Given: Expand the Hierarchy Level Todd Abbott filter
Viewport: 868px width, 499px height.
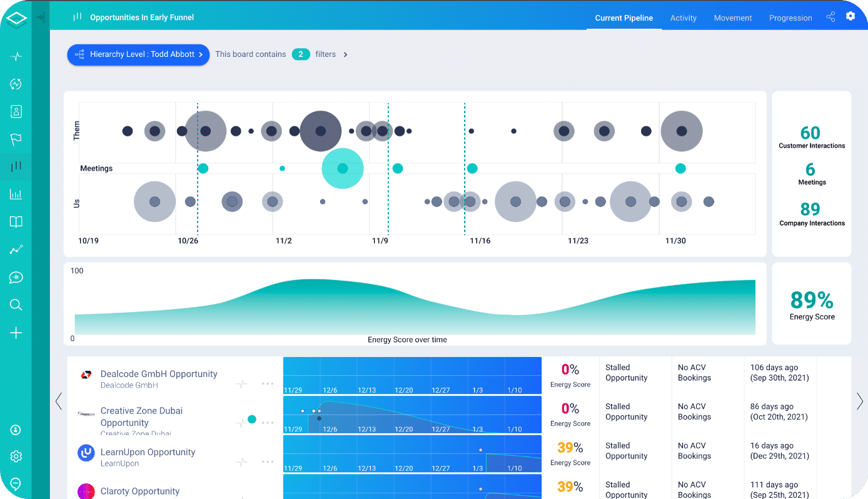Looking at the screenshot, I should click(x=138, y=54).
